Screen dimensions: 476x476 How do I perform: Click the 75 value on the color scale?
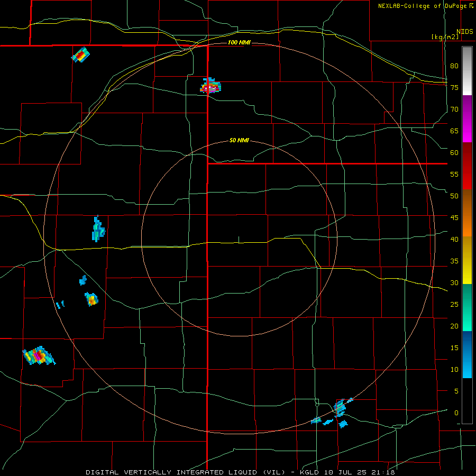[454, 88]
